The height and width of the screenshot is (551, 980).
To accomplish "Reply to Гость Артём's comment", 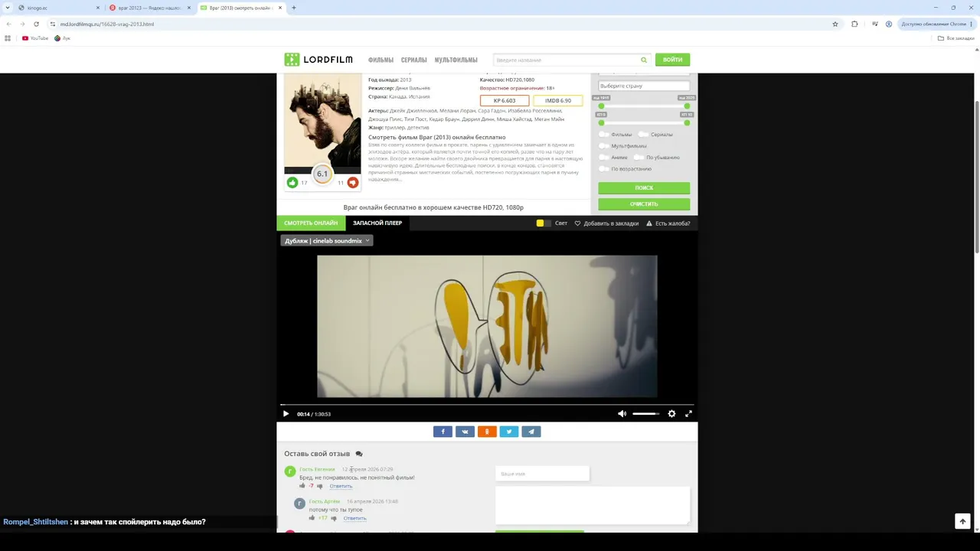I will click(354, 518).
